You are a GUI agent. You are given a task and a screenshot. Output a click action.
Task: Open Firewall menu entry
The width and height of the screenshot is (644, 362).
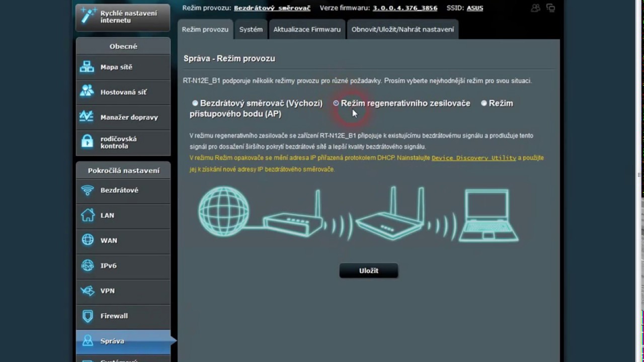123,316
